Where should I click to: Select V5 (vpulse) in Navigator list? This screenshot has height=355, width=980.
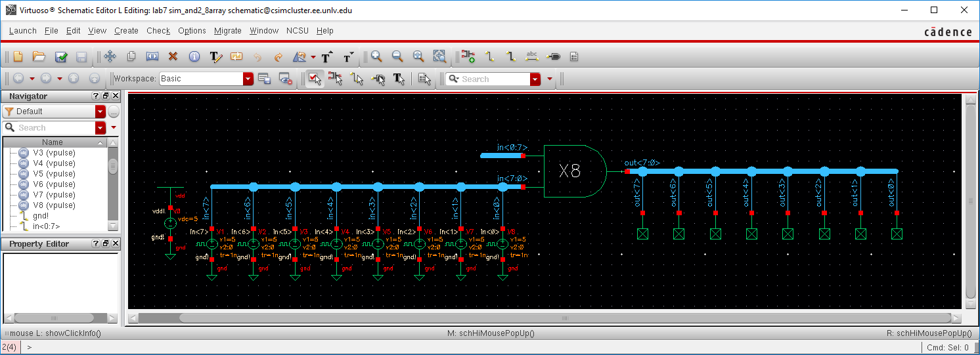click(x=54, y=174)
